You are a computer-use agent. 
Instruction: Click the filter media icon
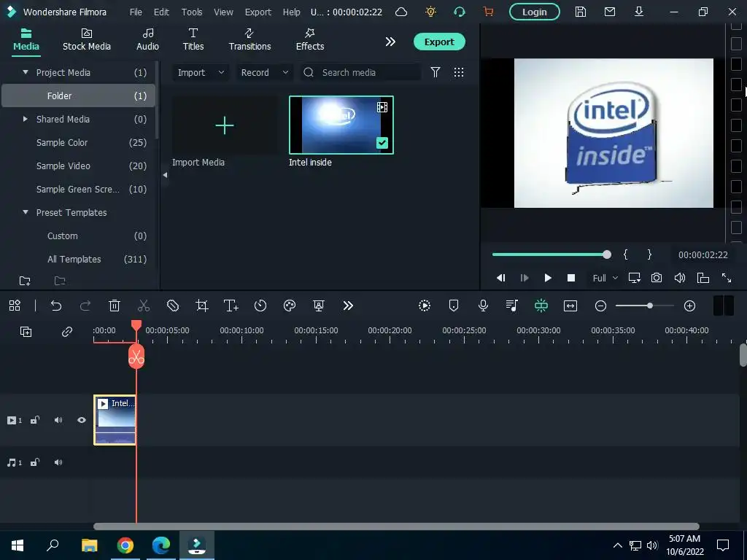click(x=435, y=72)
